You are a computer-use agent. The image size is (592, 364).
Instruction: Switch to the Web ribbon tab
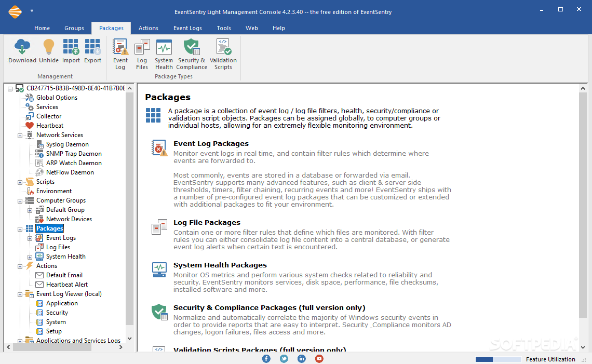coord(252,28)
